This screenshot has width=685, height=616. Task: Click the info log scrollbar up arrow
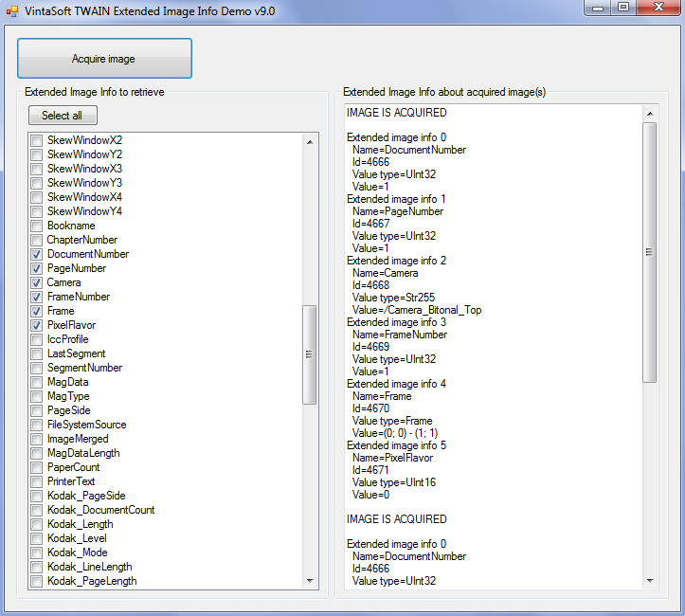(650, 114)
